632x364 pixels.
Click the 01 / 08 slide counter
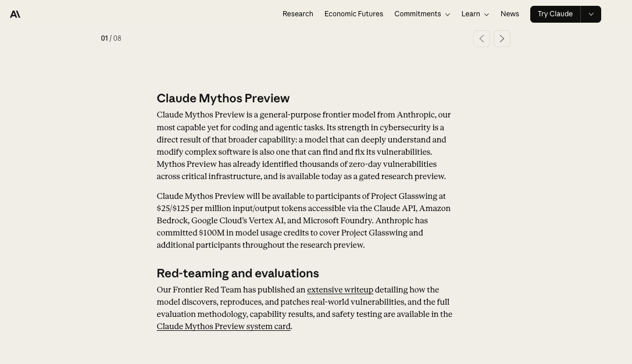(111, 38)
